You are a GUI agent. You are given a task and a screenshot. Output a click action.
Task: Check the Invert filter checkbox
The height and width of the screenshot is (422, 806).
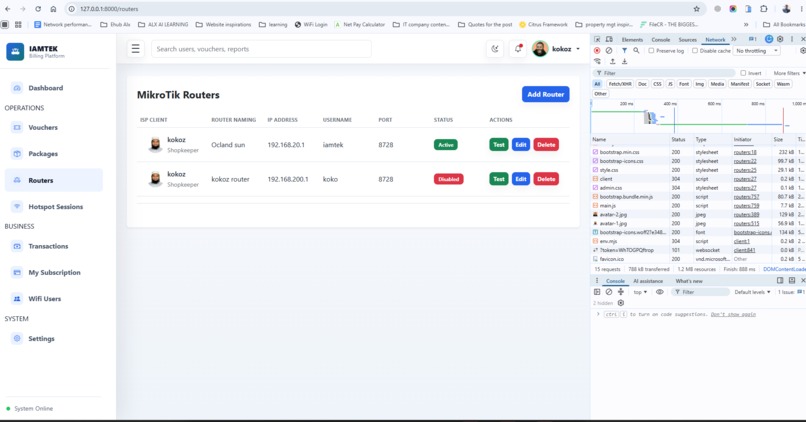point(743,73)
